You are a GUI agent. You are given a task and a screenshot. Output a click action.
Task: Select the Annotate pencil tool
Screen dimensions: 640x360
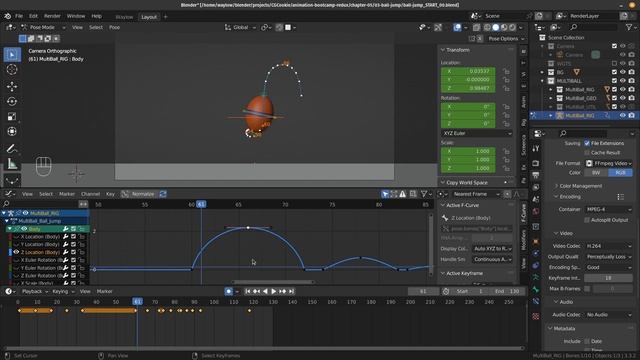(12, 148)
